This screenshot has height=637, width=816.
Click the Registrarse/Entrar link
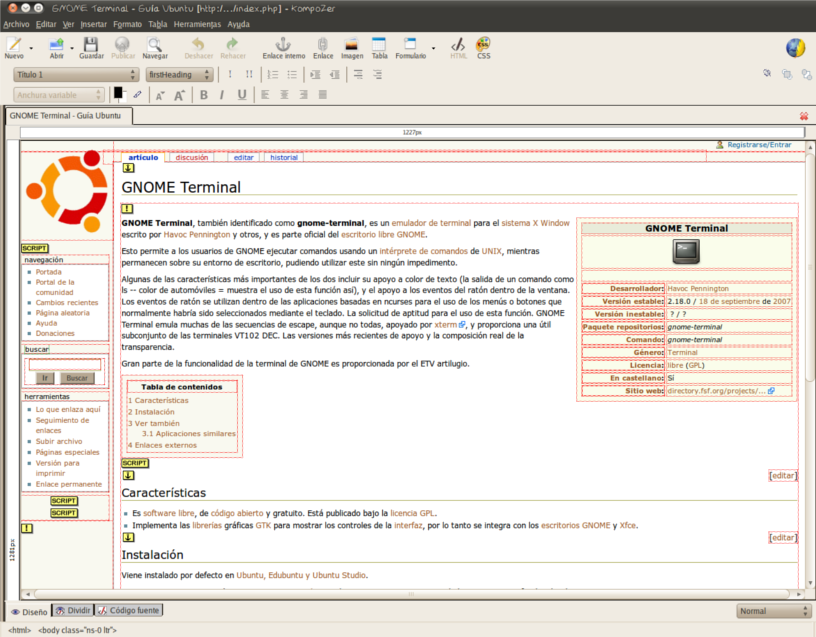point(758,145)
